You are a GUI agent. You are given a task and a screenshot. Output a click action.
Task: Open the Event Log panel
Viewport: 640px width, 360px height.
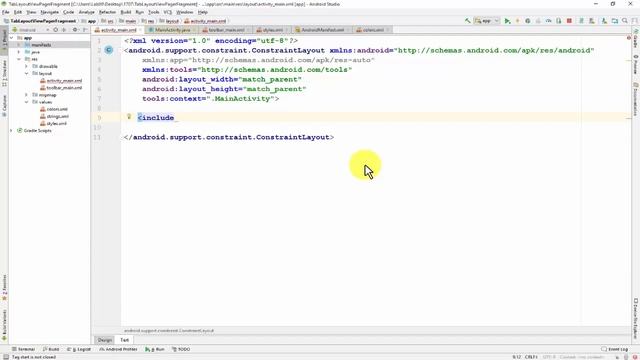click(615, 349)
